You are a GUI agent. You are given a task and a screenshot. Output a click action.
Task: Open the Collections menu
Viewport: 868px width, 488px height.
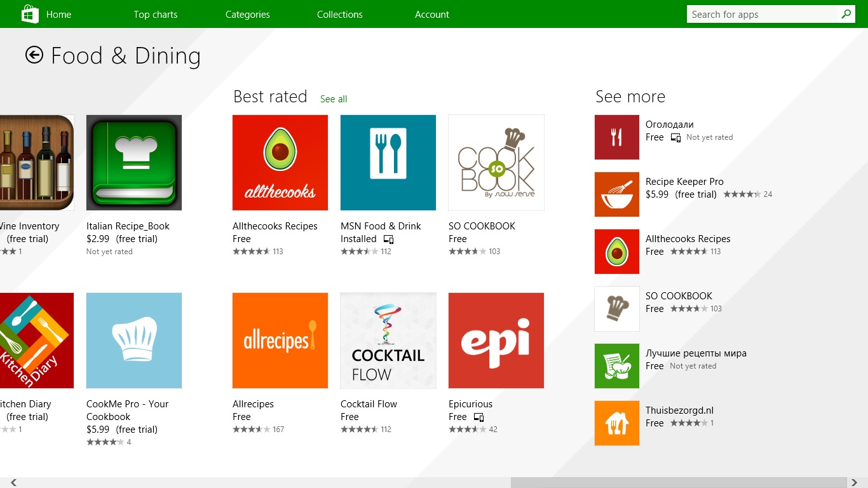pyautogui.click(x=340, y=14)
